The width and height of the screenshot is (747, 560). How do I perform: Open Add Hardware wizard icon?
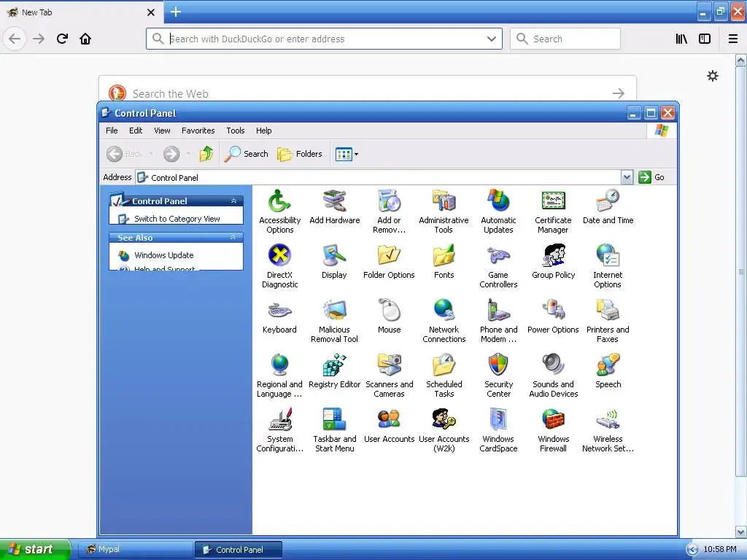pos(334,206)
